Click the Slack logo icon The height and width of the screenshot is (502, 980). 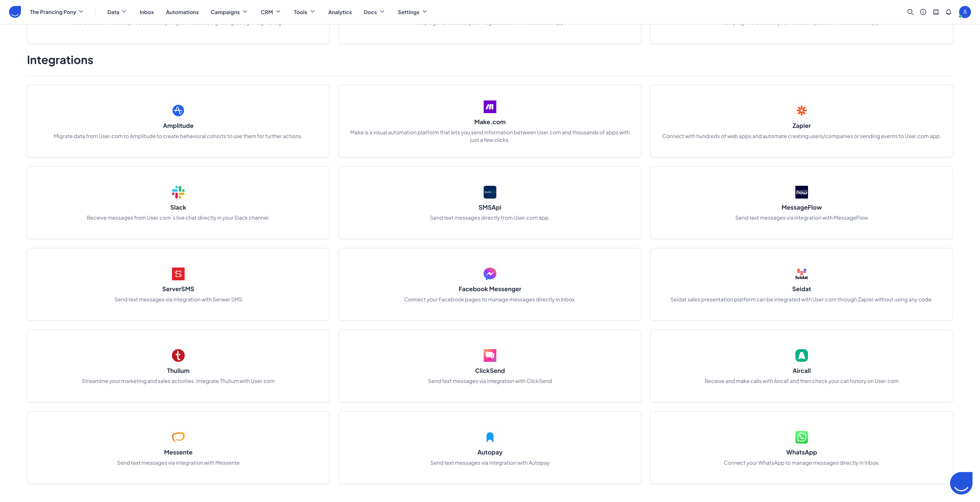point(178,192)
